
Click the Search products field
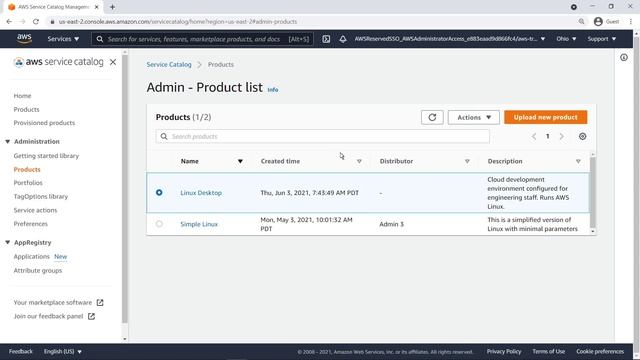point(322,136)
